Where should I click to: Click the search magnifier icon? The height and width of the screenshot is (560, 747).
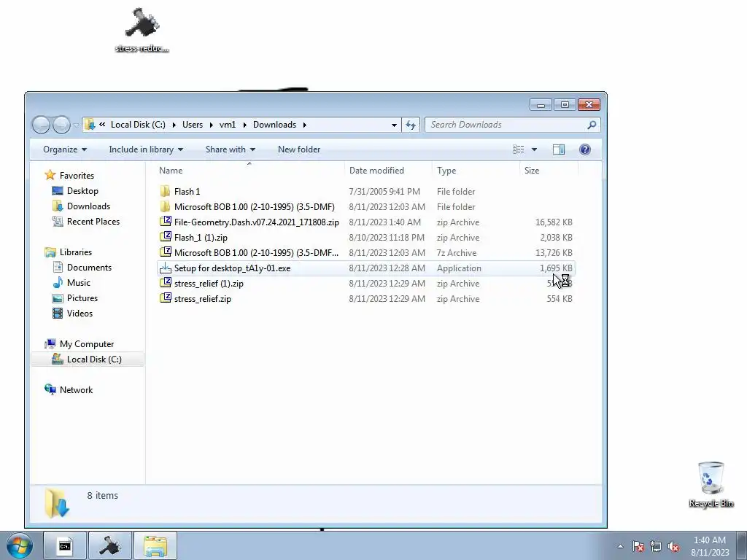pyautogui.click(x=592, y=125)
